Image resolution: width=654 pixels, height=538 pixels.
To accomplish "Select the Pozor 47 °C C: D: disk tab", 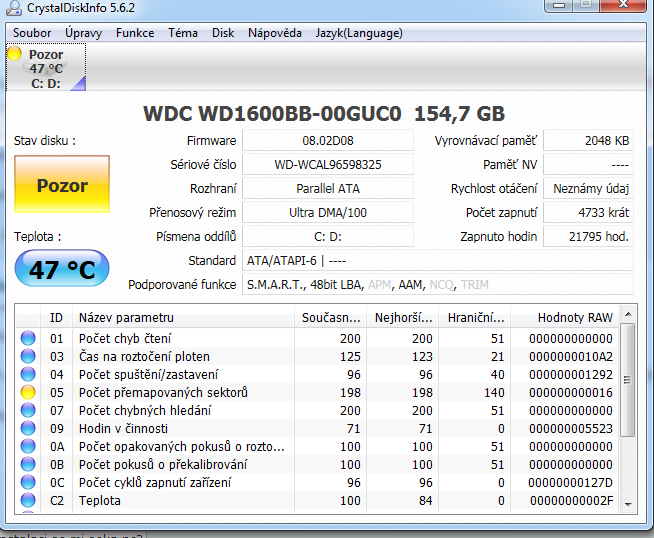I will pyautogui.click(x=46, y=67).
